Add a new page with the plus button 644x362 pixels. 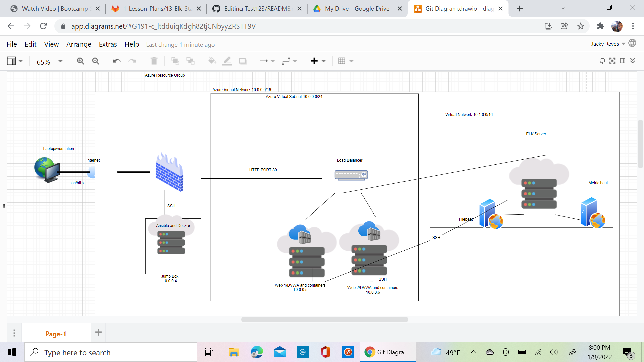pyautogui.click(x=98, y=333)
